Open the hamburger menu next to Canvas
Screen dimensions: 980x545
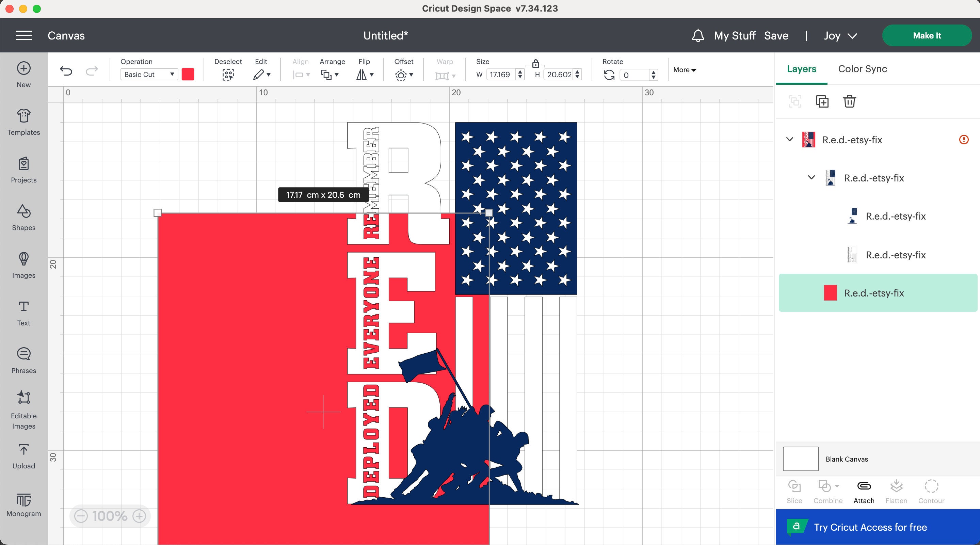(24, 35)
